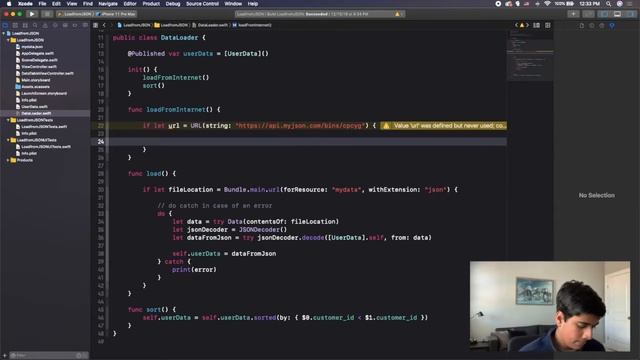
Task: Click line number 22 in gutter
Action: point(101,126)
